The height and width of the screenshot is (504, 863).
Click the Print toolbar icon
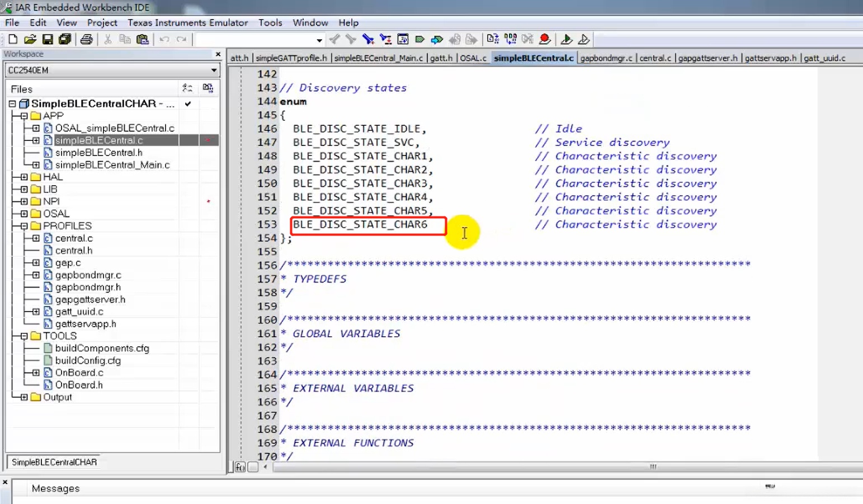[x=86, y=39]
